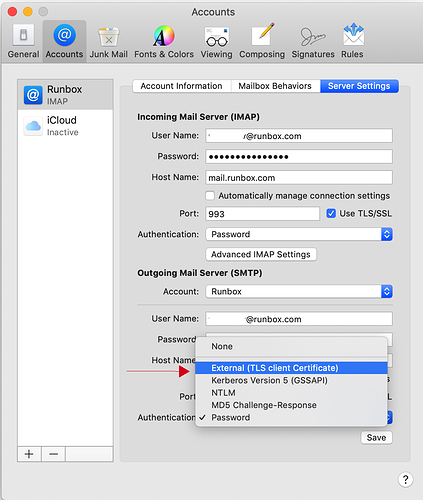423x500 pixels.
Task: Open help with the question mark button
Action: [405, 480]
